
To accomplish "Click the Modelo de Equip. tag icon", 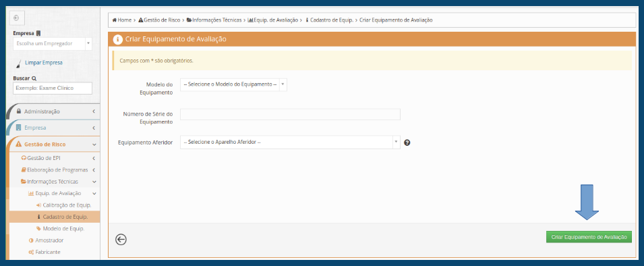I will pos(38,229).
